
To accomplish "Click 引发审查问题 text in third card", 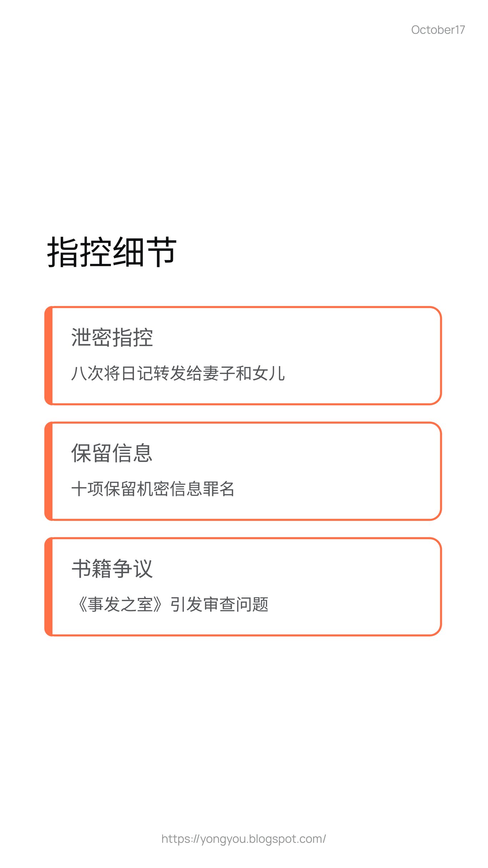I will (219, 605).
